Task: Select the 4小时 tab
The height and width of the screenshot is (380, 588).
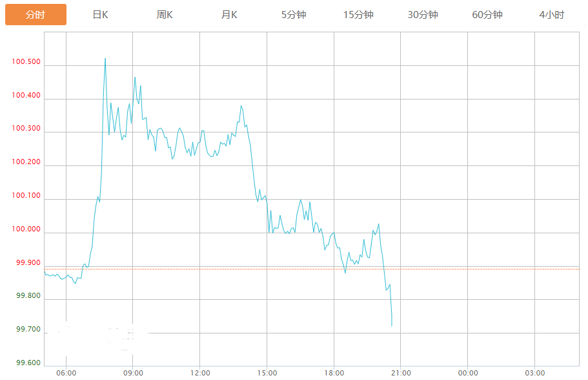Action: pyautogui.click(x=552, y=15)
